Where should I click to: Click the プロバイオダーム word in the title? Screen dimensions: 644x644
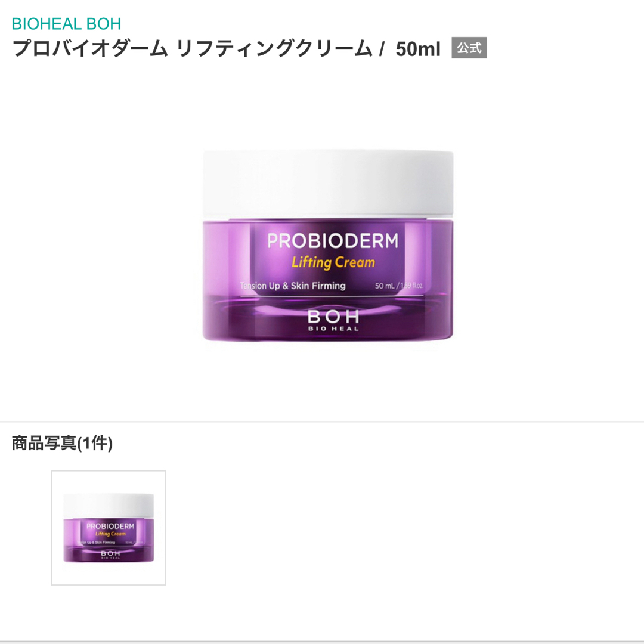(x=90, y=48)
